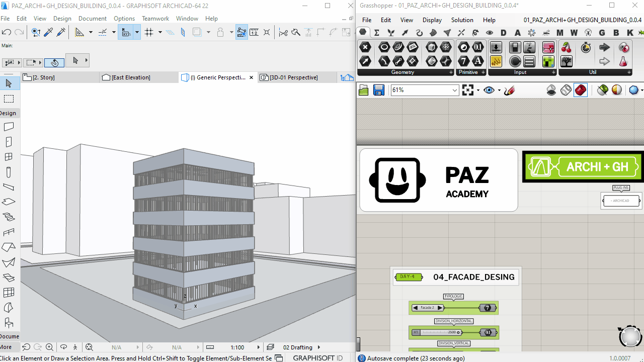Click the GRAPHISOFT ID button
This screenshot has width=644, height=362.
[318, 358]
